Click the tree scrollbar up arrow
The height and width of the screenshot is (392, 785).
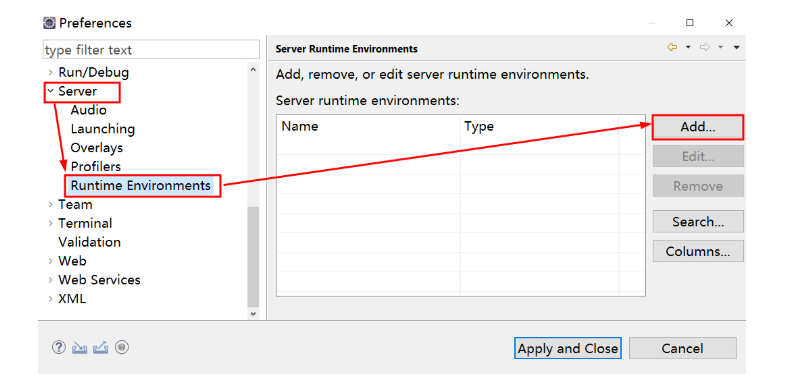click(x=253, y=70)
